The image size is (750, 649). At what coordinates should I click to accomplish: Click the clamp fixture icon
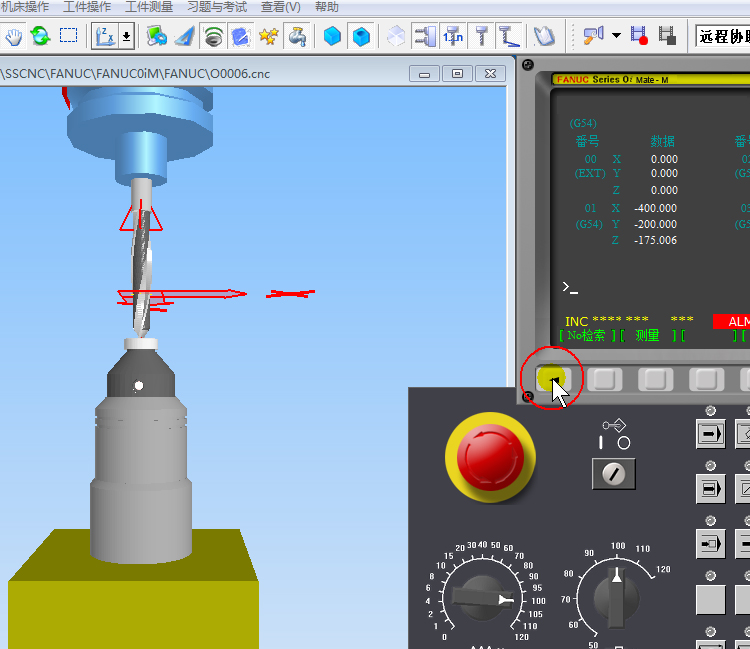425,36
